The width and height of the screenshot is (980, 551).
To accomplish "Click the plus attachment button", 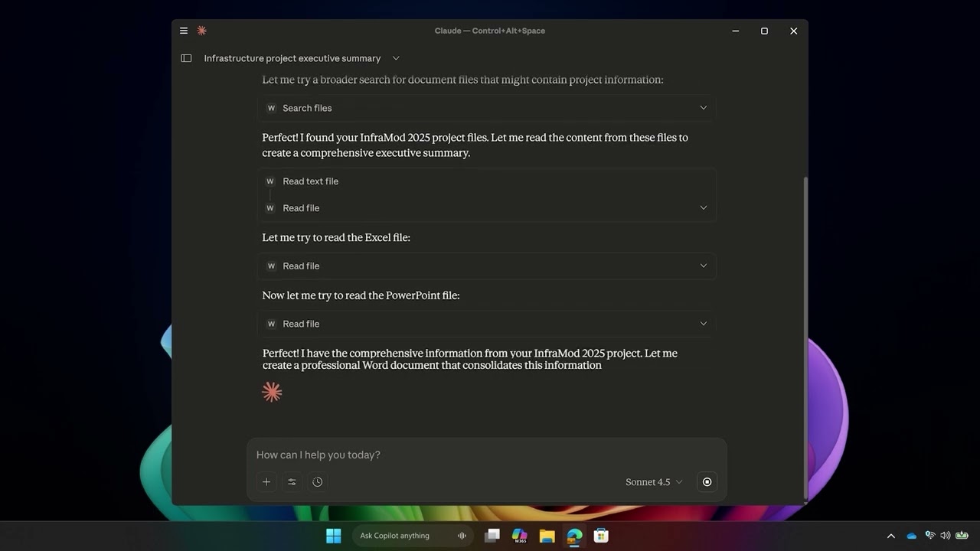I will (x=266, y=482).
